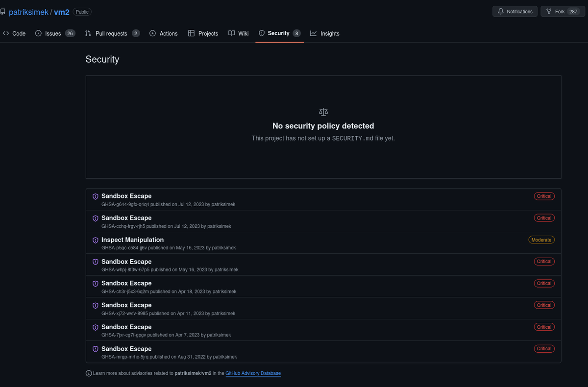Open the Wiki tab

point(239,33)
